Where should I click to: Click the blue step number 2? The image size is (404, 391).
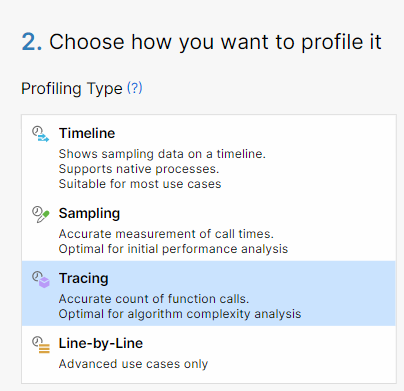click(x=32, y=42)
